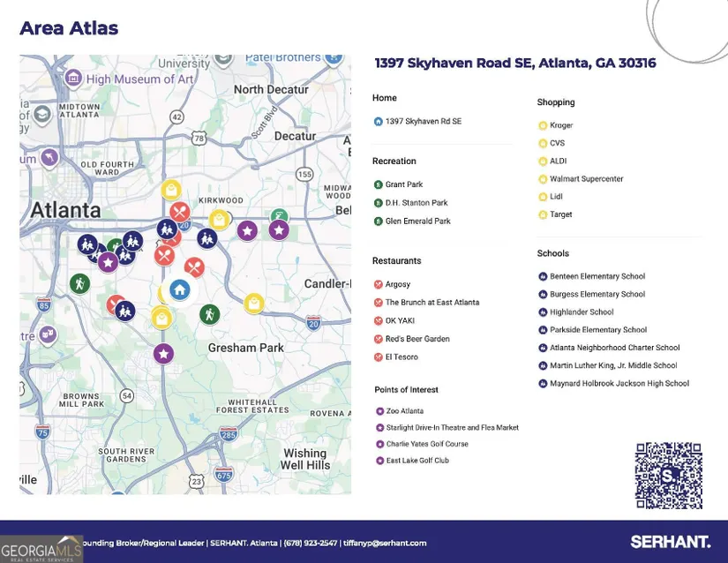
Task: Click the Argosy restaurant legend icon
Action: tap(378, 284)
